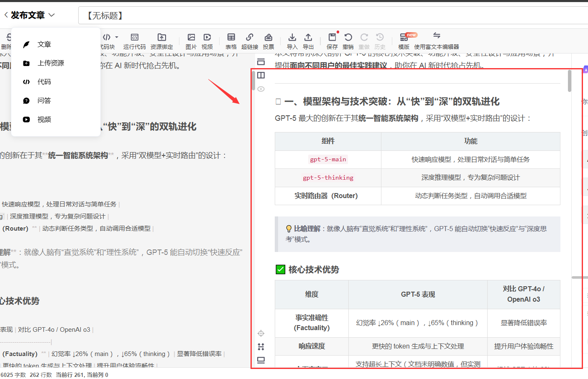The width and height of the screenshot is (588, 379).
Task: Toggle the preview eye icon
Action: (261, 89)
